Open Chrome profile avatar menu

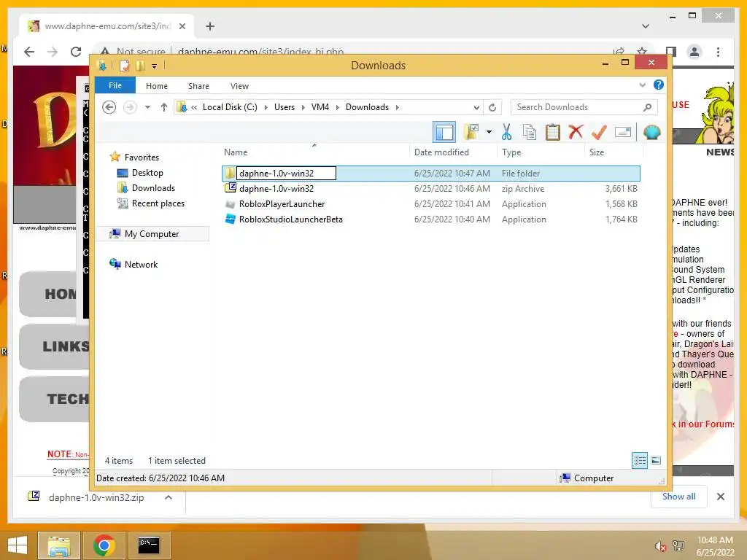click(x=694, y=52)
